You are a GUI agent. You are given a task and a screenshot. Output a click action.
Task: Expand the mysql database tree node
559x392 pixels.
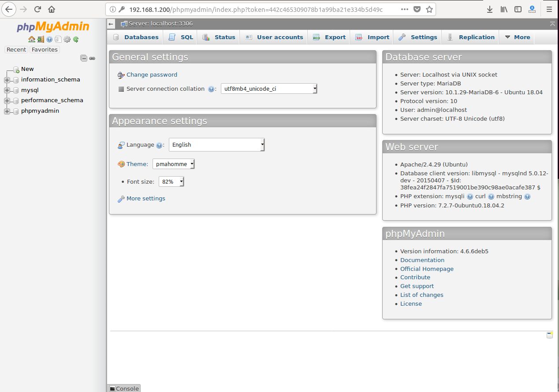pyautogui.click(x=7, y=90)
